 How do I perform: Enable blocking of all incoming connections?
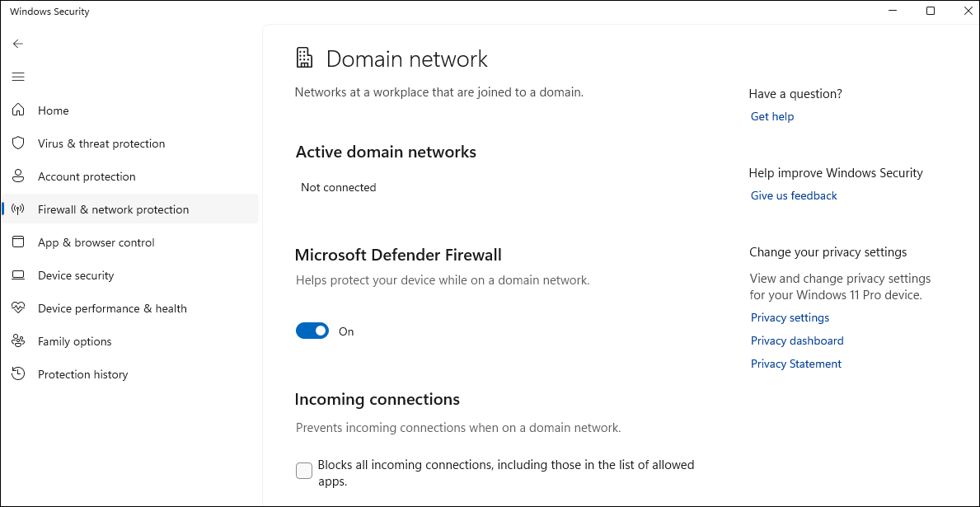pos(303,470)
